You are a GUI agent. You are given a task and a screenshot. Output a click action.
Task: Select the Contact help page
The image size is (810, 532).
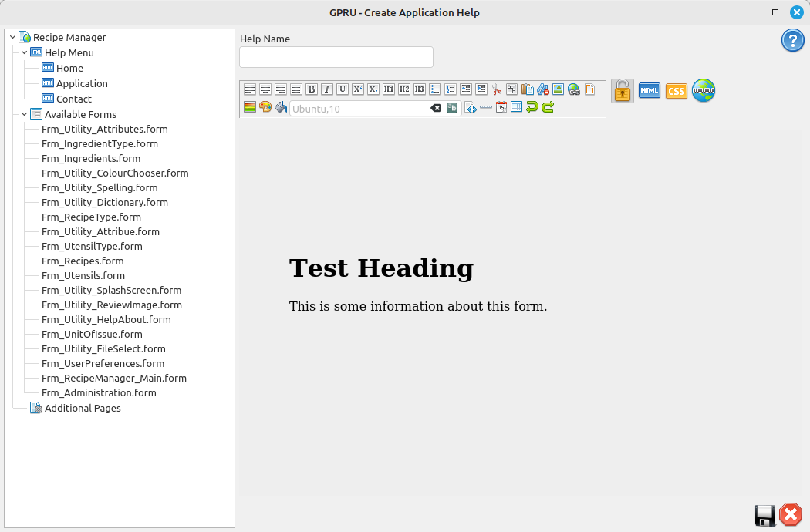[x=73, y=99]
